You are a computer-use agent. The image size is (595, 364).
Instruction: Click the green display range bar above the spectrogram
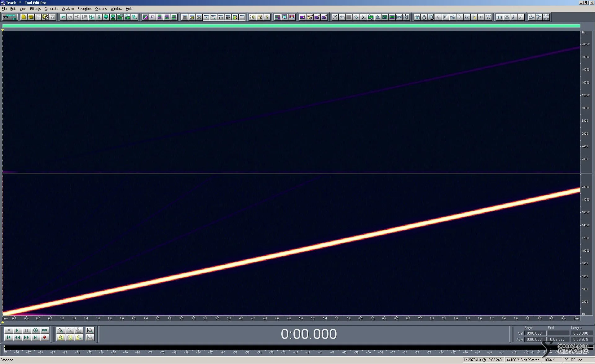click(x=291, y=26)
